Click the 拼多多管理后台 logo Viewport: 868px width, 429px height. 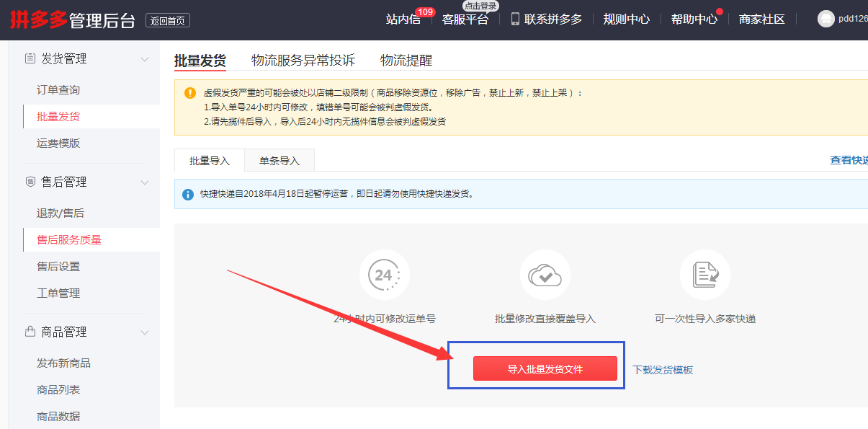(72, 19)
